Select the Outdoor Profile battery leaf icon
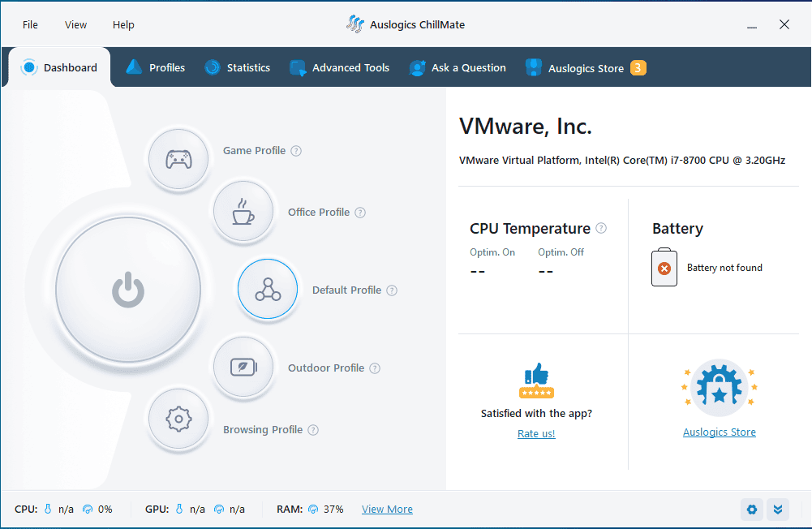The width and height of the screenshot is (812, 529). 243,368
